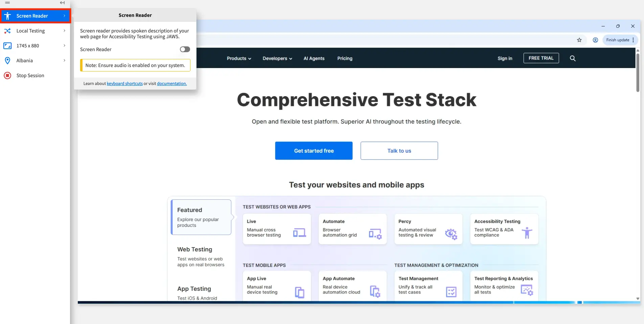Image resolution: width=644 pixels, height=324 pixels.
Task: Select the Albania location pin icon
Action: click(x=7, y=61)
